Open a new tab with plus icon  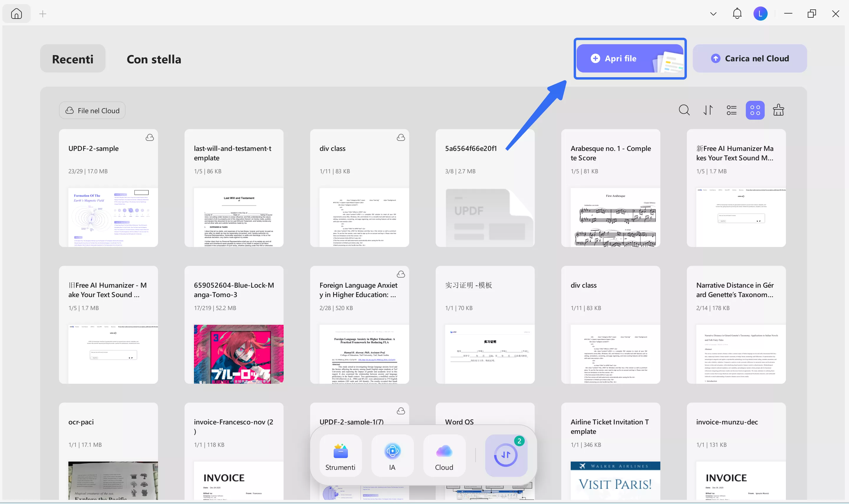42,14
